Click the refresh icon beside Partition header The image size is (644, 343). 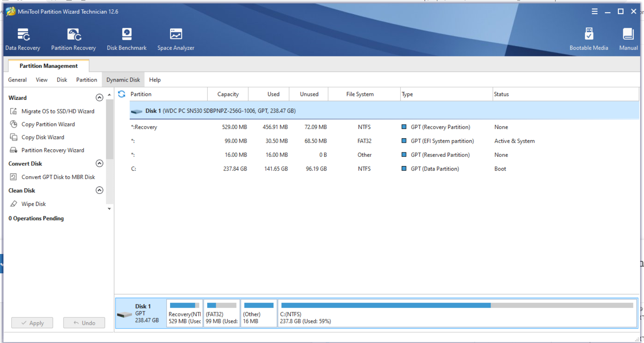pyautogui.click(x=122, y=94)
